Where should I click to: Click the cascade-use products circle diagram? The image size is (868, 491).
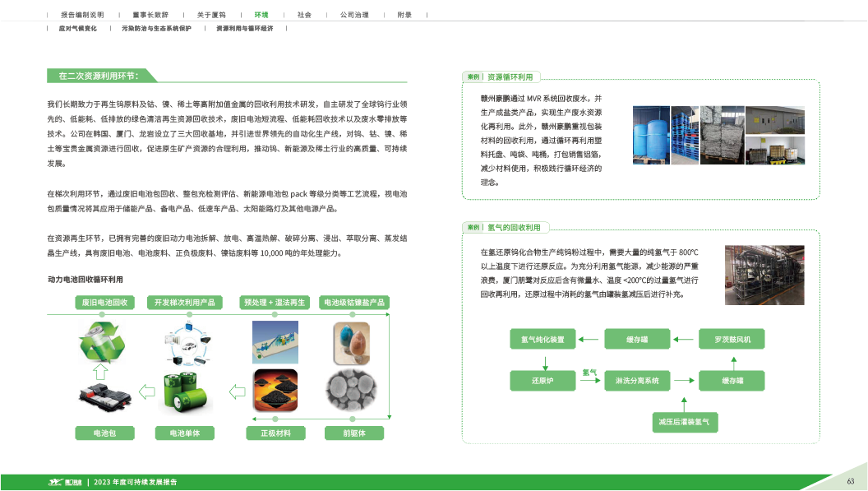point(186,344)
